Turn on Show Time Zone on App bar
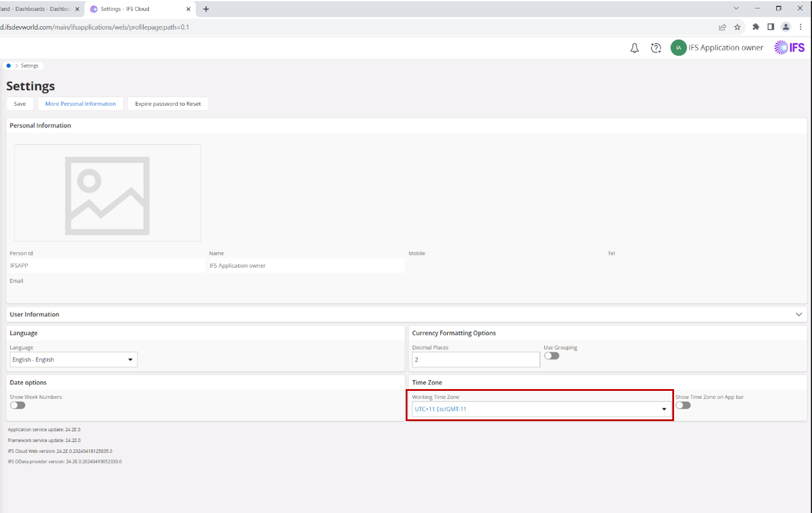 point(683,405)
